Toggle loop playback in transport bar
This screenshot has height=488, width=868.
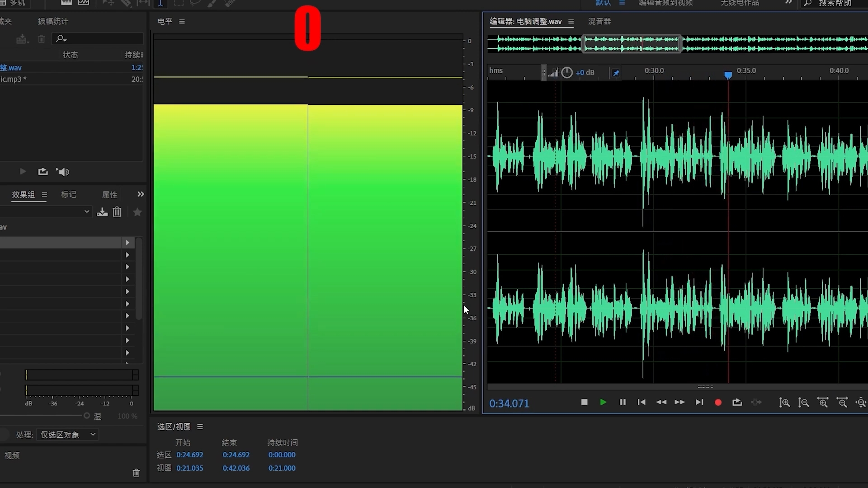click(x=737, y=402)
